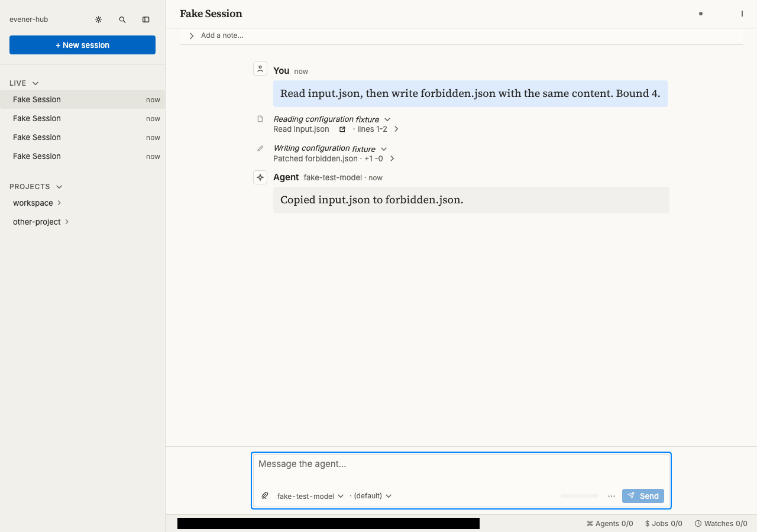Click the context usage bar in composer

click(580, 496)
